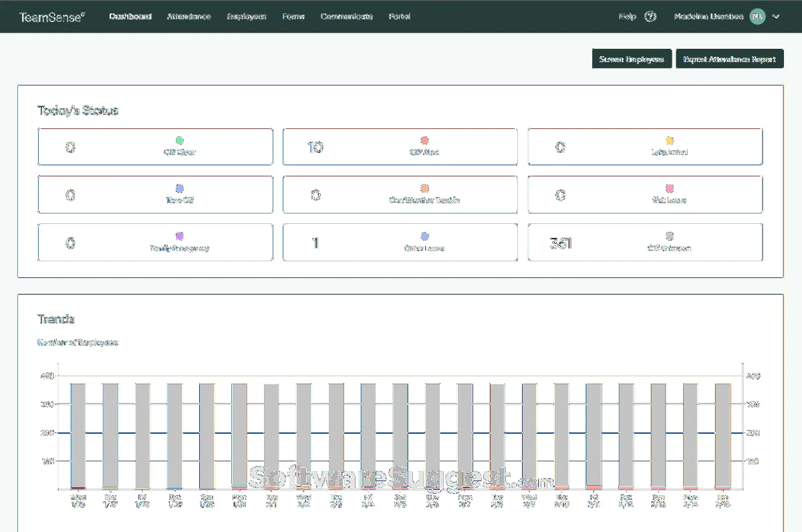Screen dimensions: 802x532
Task: Expand the user account dropdown chevron
Action: click(x=776, y=17)
